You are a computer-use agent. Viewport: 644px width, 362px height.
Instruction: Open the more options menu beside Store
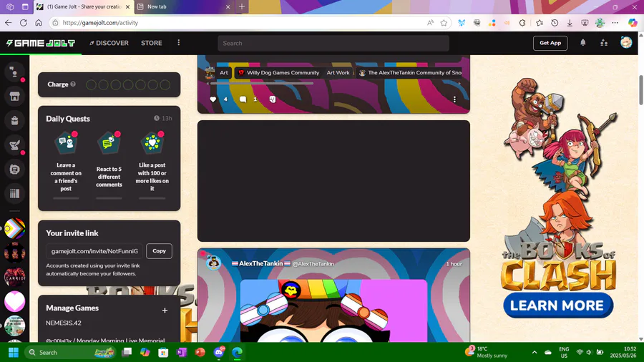(179, 43)
